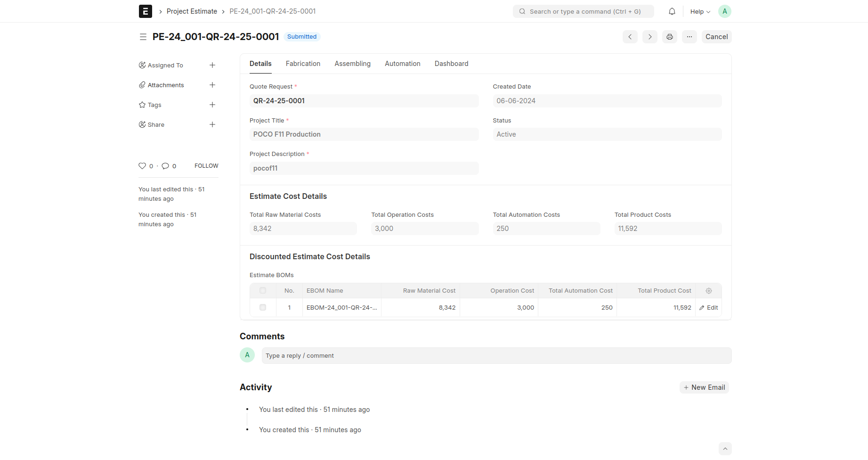Open the three-dots more actions menu
Viewport: 868px width, 460px height.
[689, 37]
